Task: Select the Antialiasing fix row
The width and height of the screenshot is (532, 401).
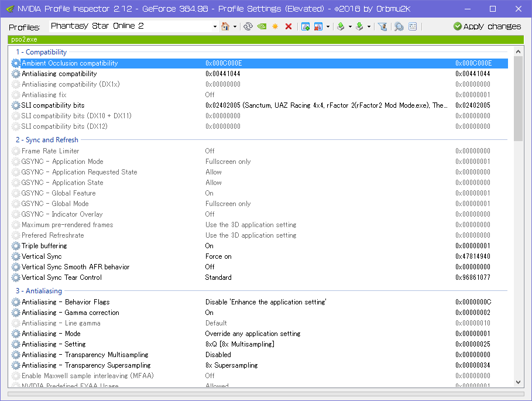Action: (x=259, y=95)
